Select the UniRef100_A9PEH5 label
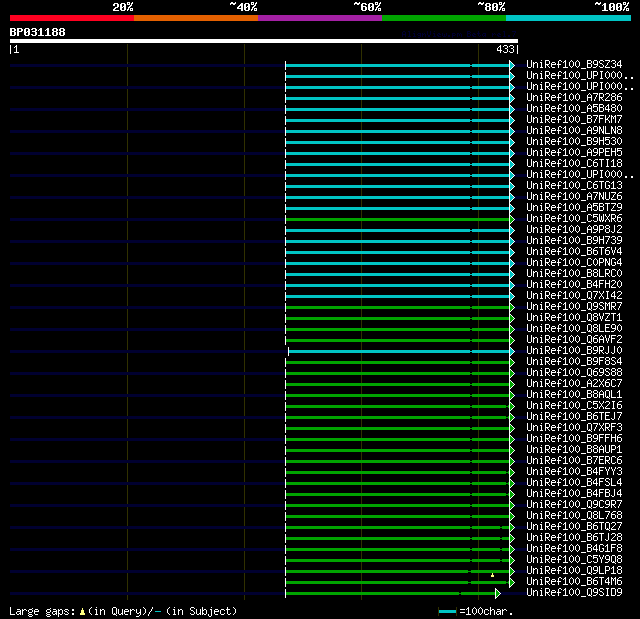This screenshot has width=640, height=619. [x=574, y=153]
